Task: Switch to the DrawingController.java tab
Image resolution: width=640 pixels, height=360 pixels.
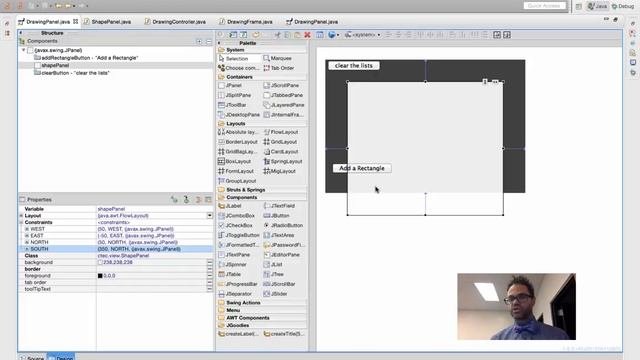Action: click(175, 22)
